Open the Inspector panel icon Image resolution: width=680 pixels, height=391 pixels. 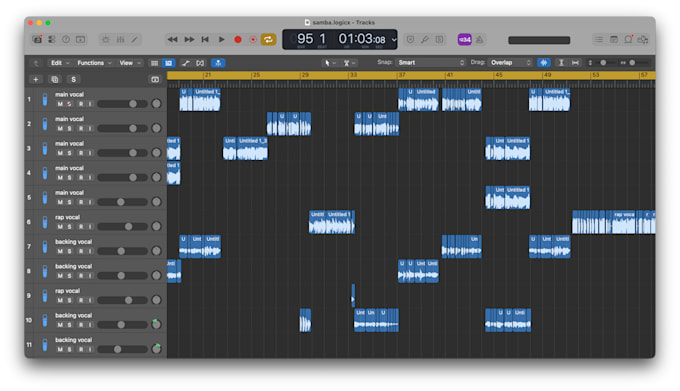click(52, 39)
